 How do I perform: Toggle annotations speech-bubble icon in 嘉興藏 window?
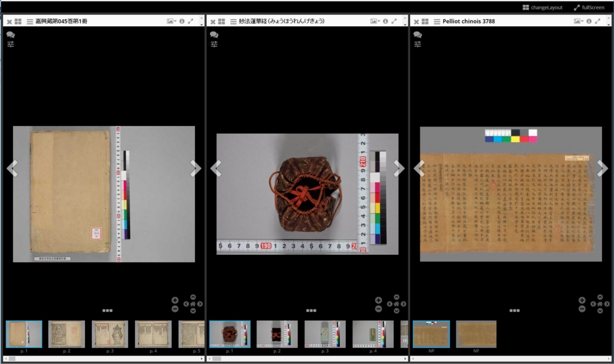[x=11, y=34]
